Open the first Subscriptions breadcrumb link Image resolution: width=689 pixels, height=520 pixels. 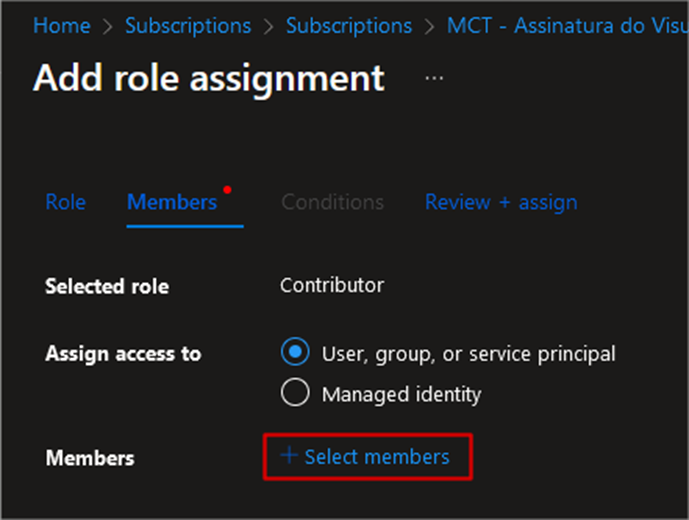point(188,26)
